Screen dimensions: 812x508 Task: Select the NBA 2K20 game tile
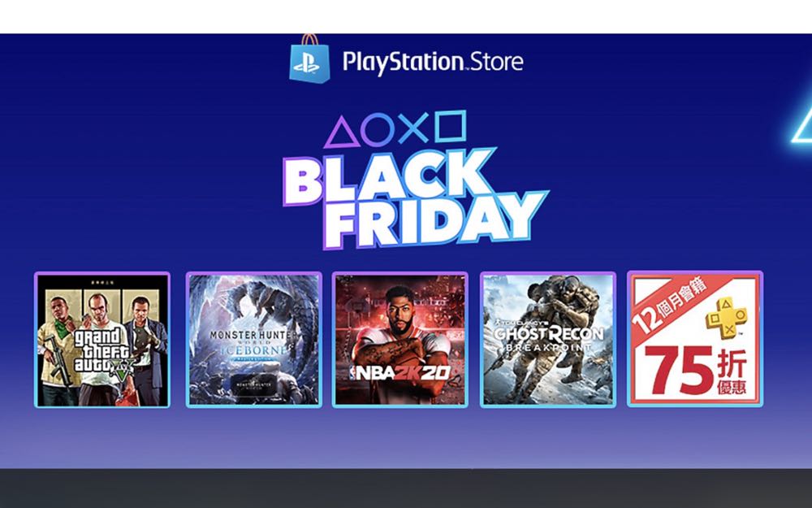(x=400, y=340)
